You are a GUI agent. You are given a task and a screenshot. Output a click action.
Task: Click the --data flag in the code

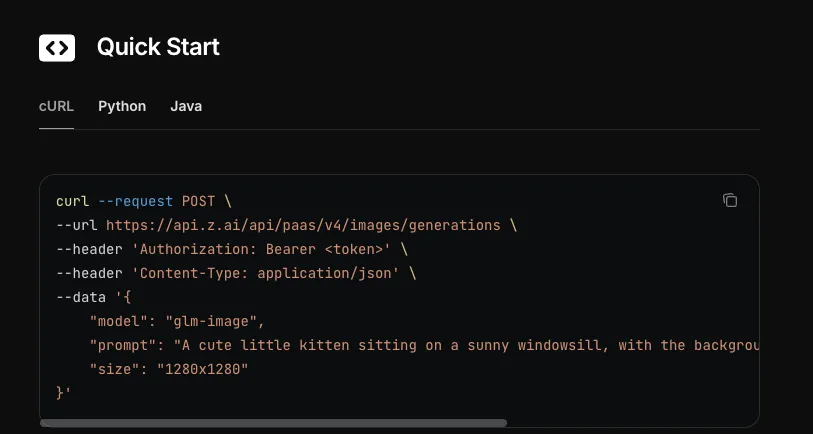tap(81, 297)
